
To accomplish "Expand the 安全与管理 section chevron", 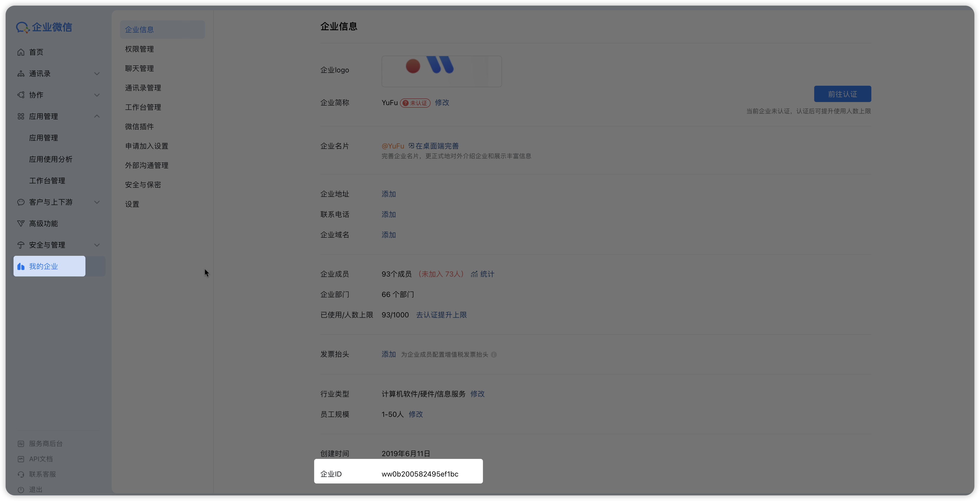I will tap(97, 245).
